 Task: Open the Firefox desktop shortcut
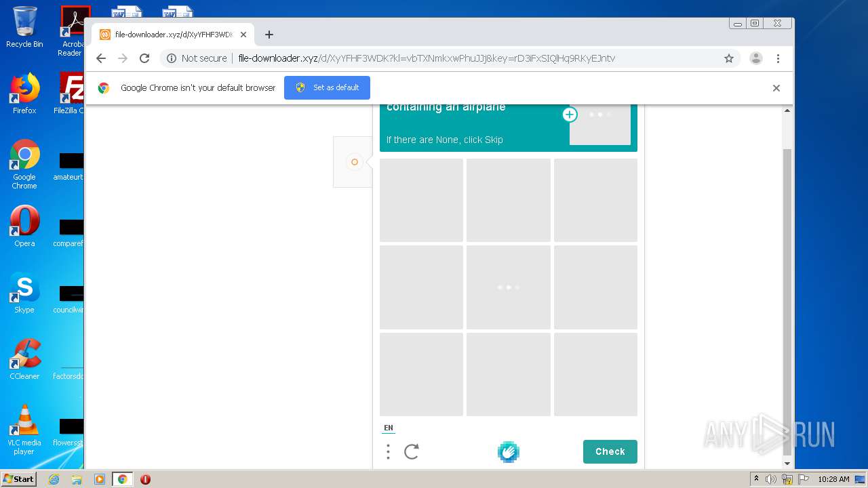point(24,94)
